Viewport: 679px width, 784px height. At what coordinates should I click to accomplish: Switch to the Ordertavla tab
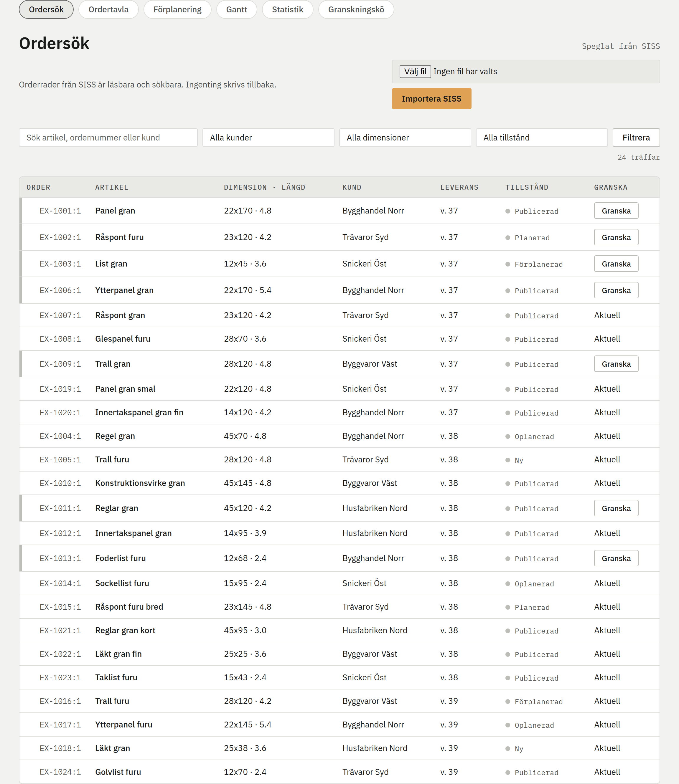pyautogui.click(x=108, y=9)
